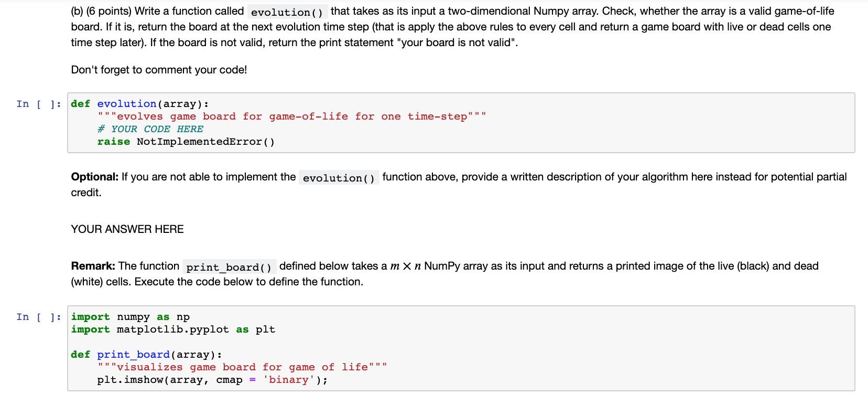Click the inline evolution() code in question (b)
The image size is (868, 406).
coord(287,12)
